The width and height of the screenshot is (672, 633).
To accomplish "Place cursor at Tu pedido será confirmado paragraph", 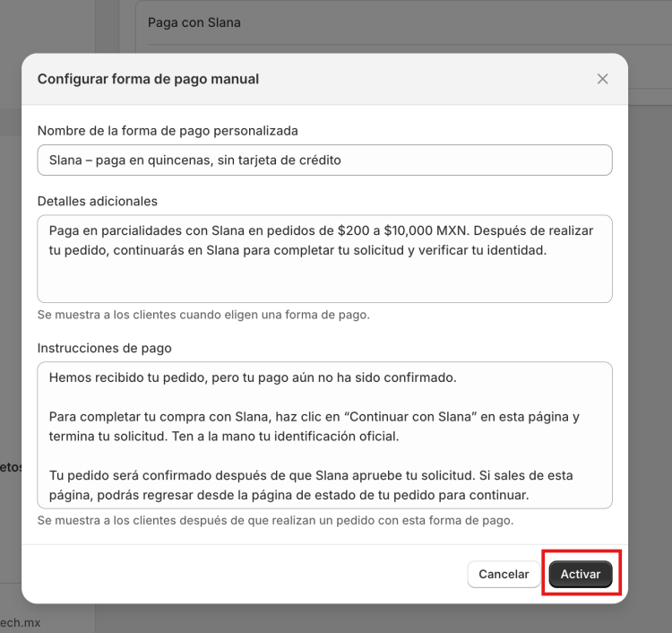I will point(311,485).
